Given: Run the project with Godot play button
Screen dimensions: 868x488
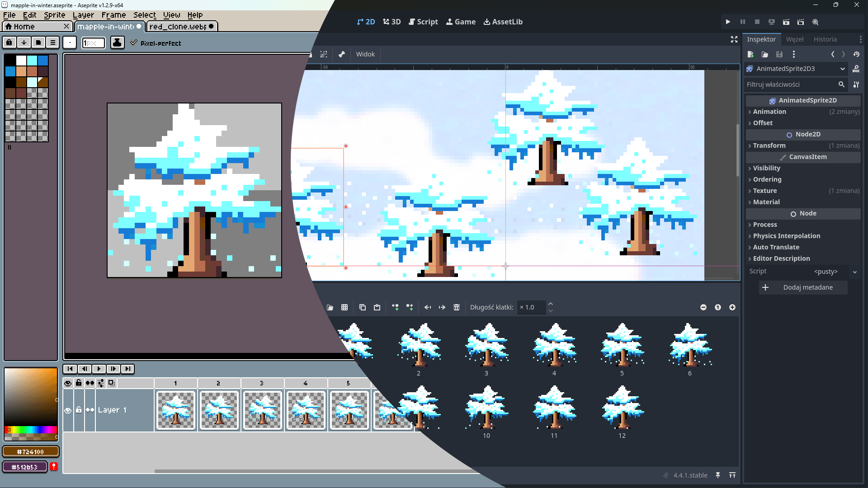Looking at the screenshot, I should tap(728, 22).
